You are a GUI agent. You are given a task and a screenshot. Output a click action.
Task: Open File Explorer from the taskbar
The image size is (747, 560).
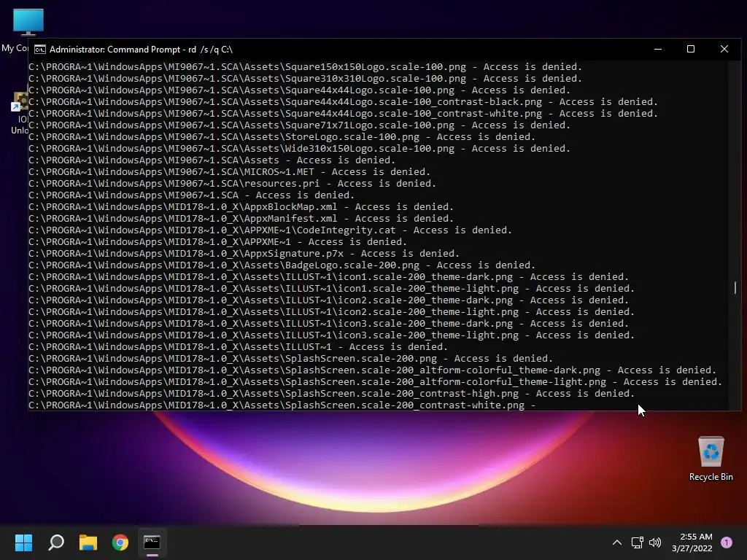click(88, 542)
